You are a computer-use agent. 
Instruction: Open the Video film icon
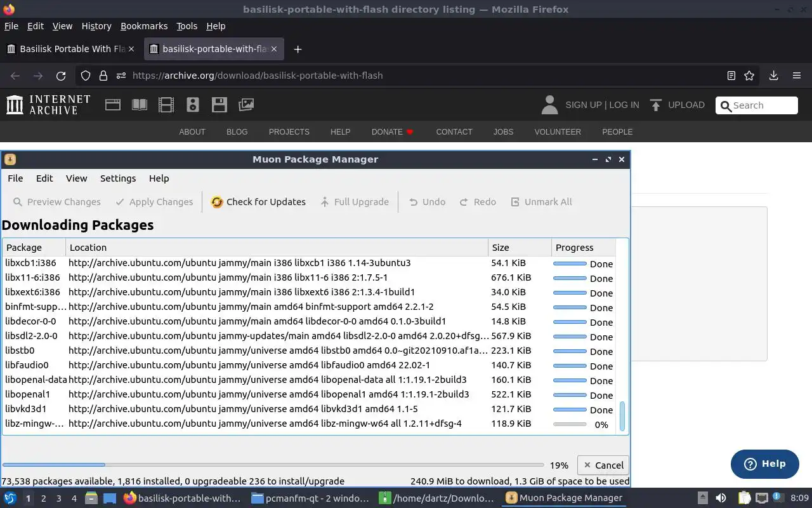166,105
